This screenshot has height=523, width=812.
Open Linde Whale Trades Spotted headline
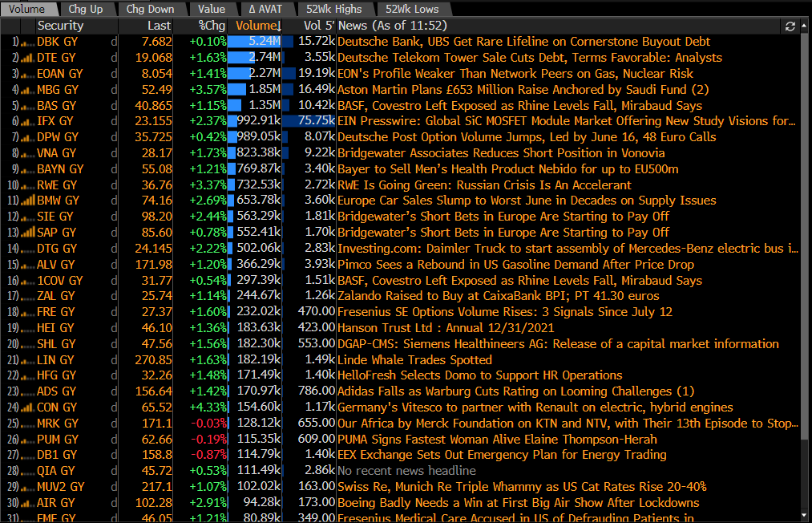tap(414, 360)
